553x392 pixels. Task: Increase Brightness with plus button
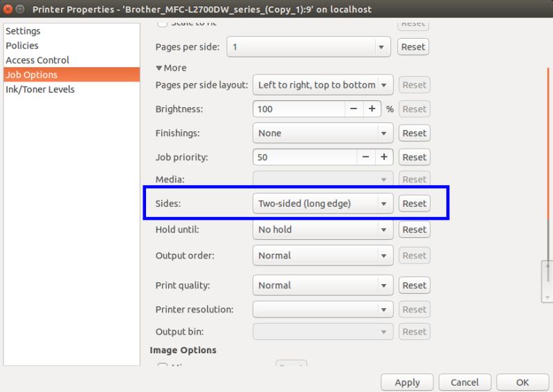[x=372, y=109]
